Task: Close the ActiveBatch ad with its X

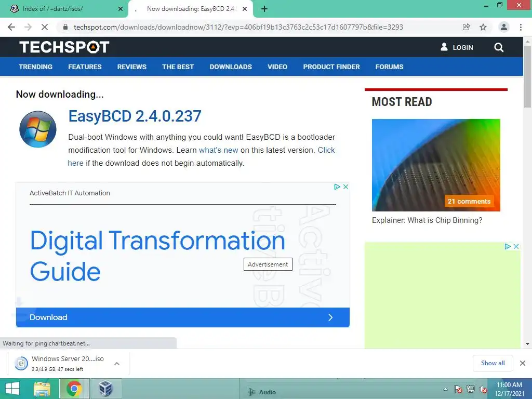Action: pyautogui.click(x=345, y=187)
